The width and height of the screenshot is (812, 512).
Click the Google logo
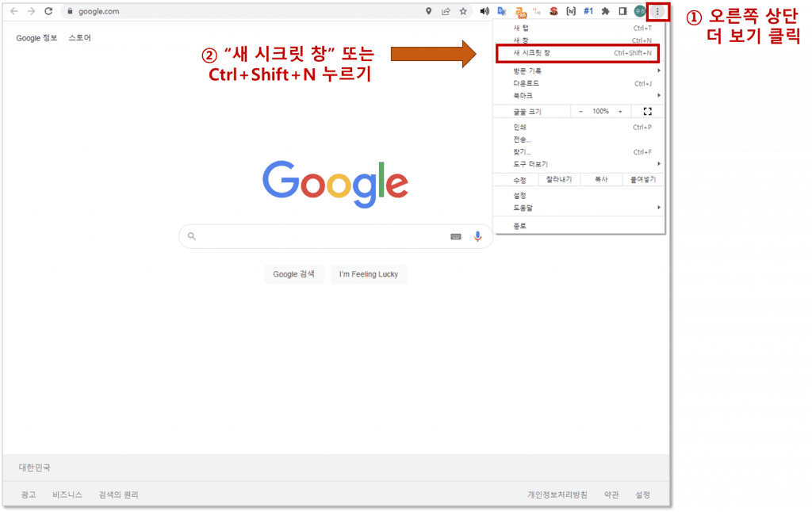click(x=335, y=184)
